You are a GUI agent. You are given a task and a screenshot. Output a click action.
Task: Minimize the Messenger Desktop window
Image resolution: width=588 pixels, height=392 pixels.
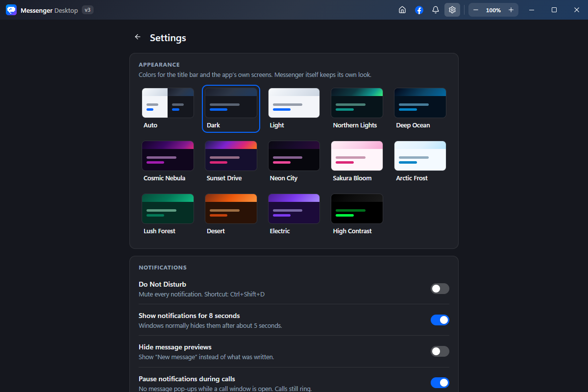[532, 10]
